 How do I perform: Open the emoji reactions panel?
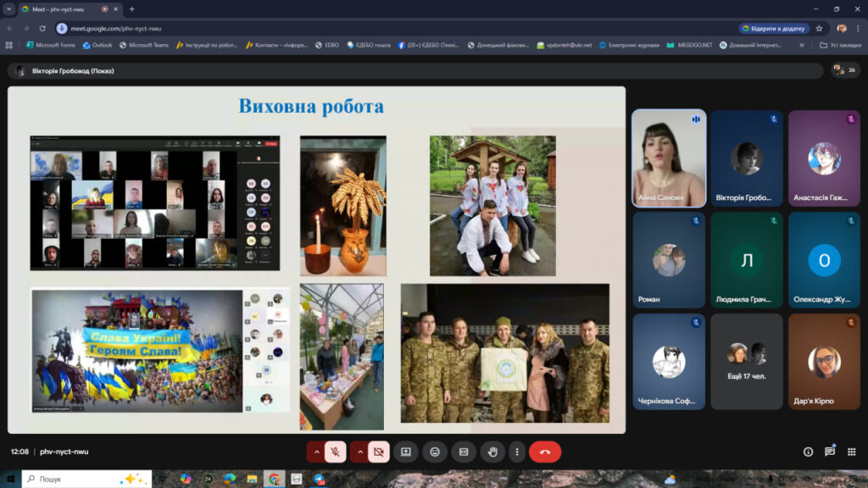coord(435,452)
